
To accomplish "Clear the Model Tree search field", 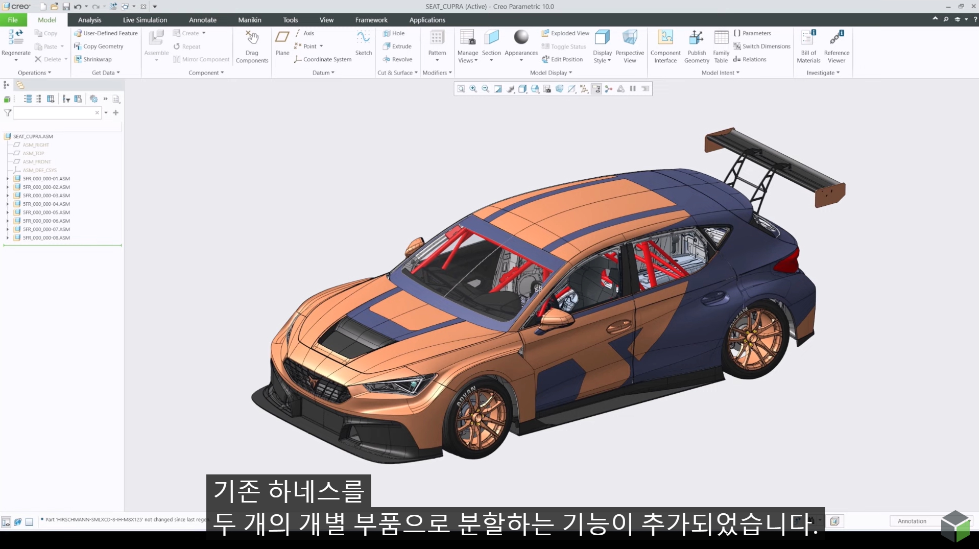I will 97,113.
